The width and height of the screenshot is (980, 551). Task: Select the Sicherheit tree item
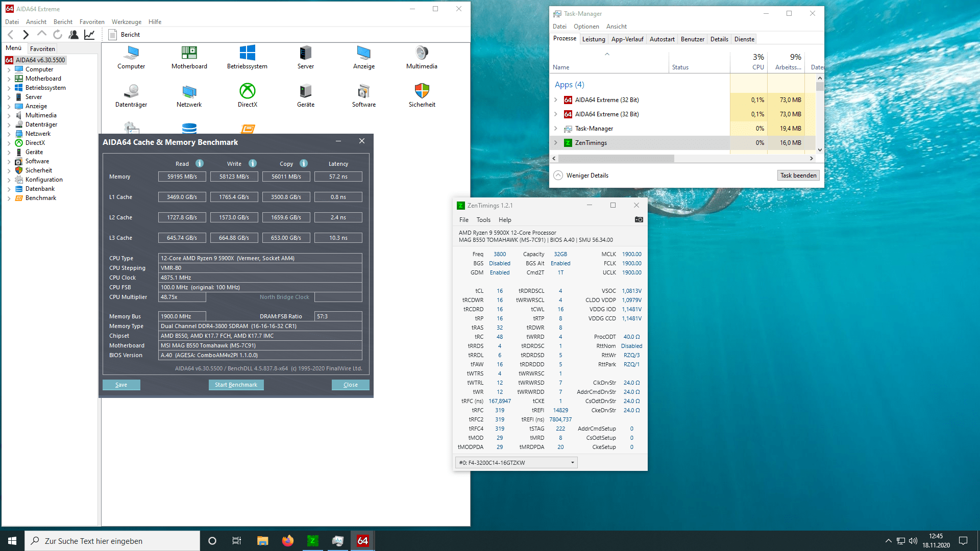click(39, 170)
